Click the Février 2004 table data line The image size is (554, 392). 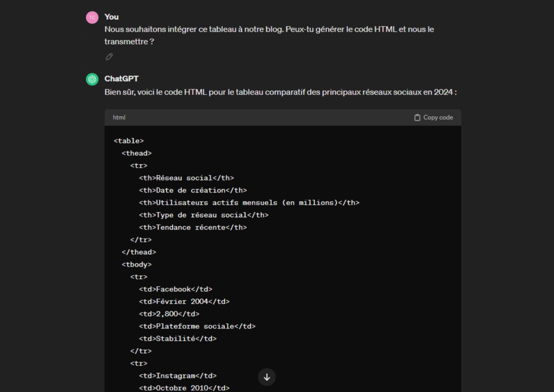[184, 301]
